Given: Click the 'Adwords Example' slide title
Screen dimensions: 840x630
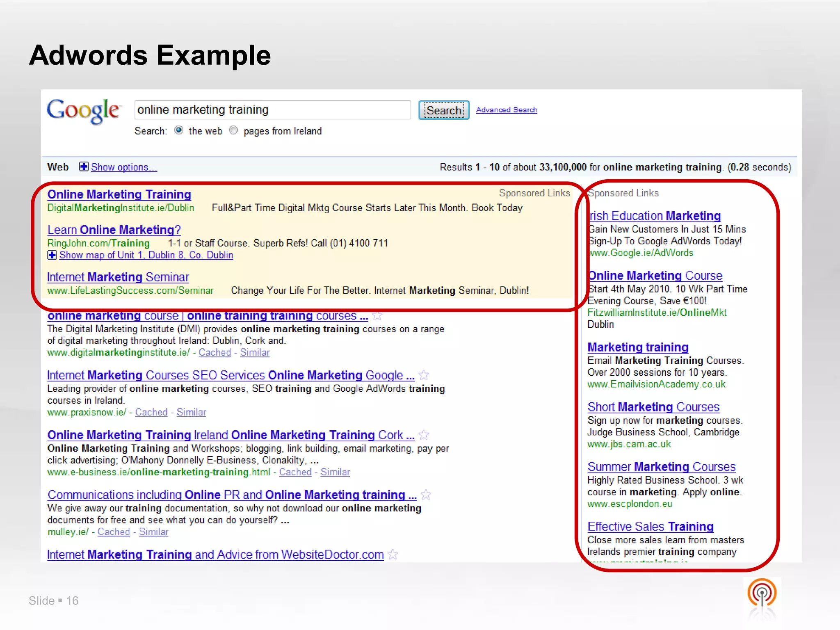Looking at the screenshot, I should click(x=150, y=55).
